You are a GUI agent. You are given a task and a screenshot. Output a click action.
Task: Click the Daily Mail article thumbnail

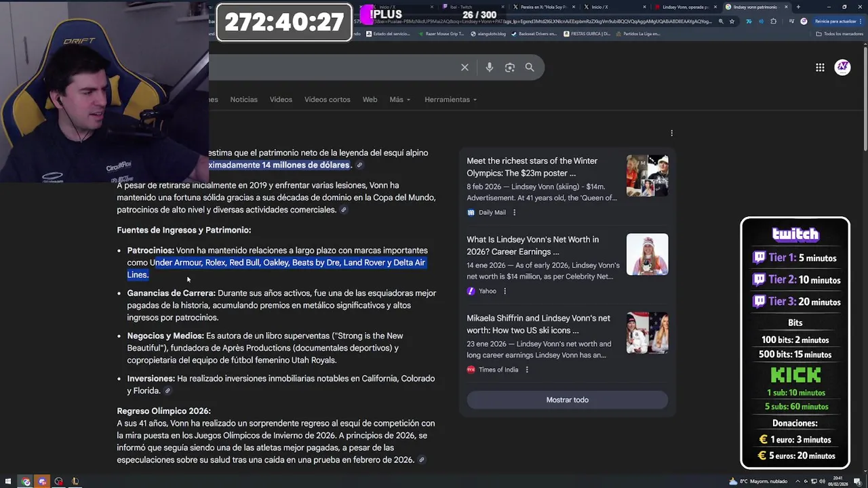pos(647,176)
